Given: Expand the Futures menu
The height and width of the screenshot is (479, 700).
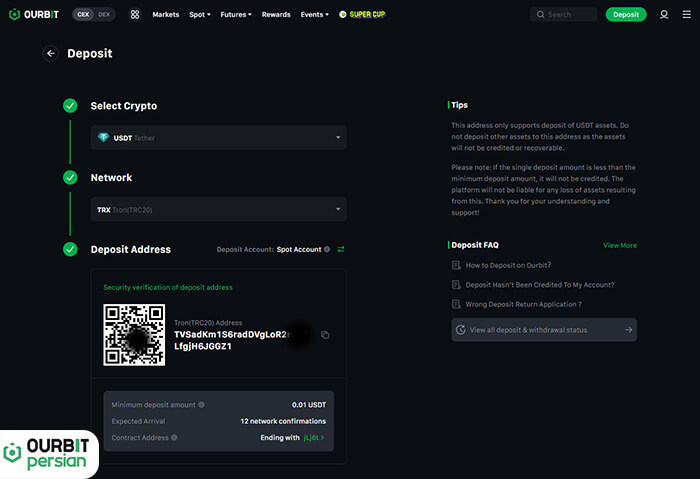Looking at the screenshot, I should [236, 14].
